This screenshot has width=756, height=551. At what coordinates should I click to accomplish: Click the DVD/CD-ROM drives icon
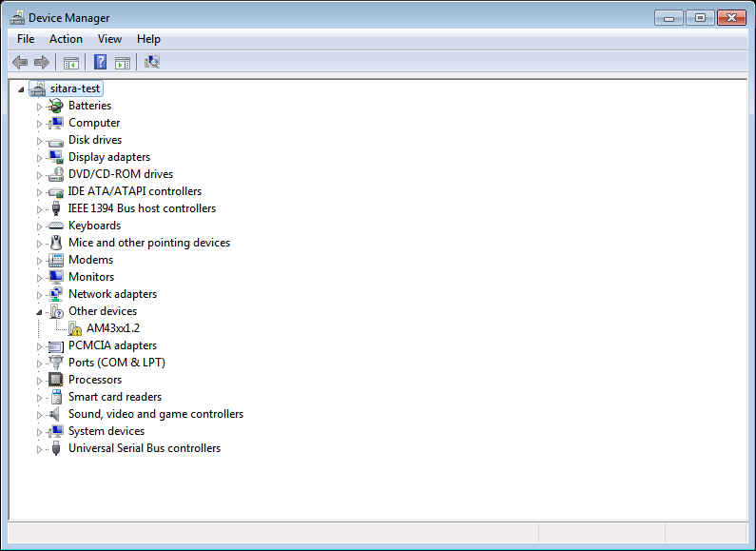[56, 174]
